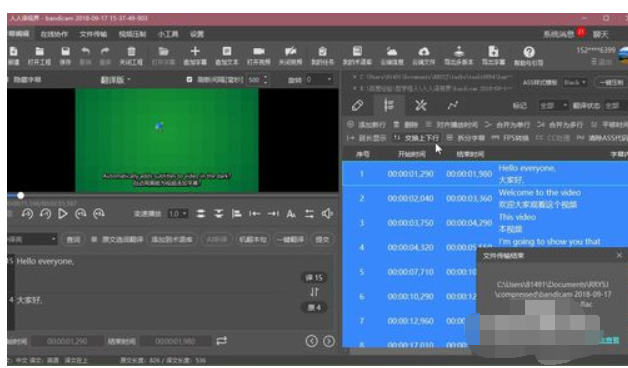This screenshot has width=628, height=368.
Task: Select the pencil edit tab icon
Action: 357,105
